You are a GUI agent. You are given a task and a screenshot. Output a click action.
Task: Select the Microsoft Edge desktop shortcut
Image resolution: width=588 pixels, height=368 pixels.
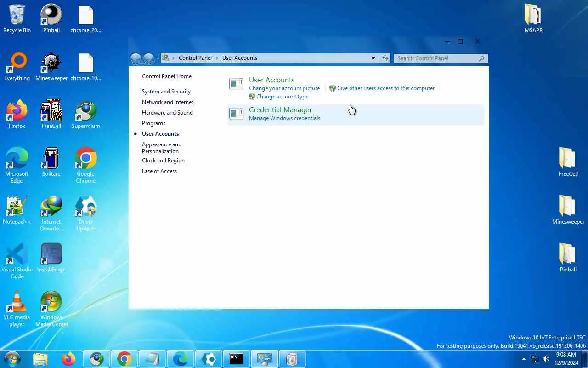pos(17,166)
